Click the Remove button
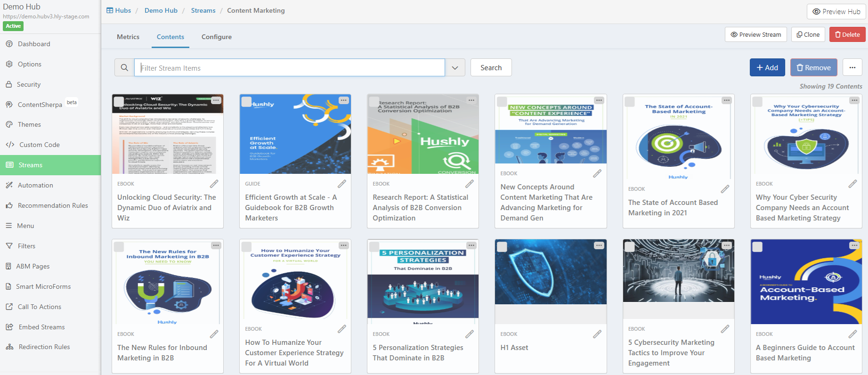Viewport: 868px width, 375px height. [x=814, y=67]
